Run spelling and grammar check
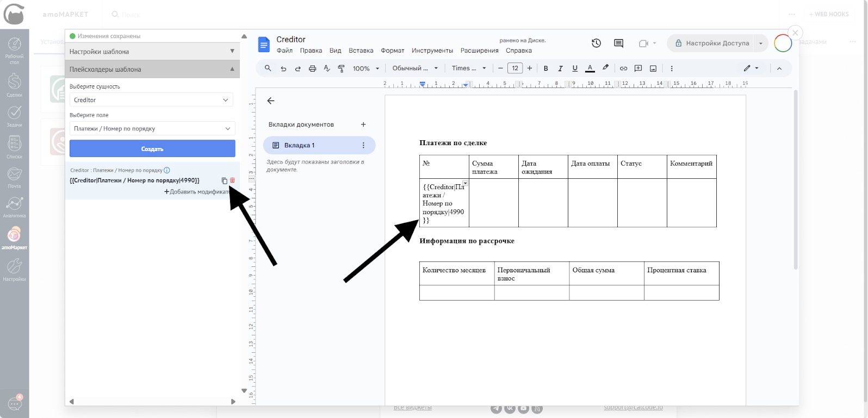 [x=327, y=68]
